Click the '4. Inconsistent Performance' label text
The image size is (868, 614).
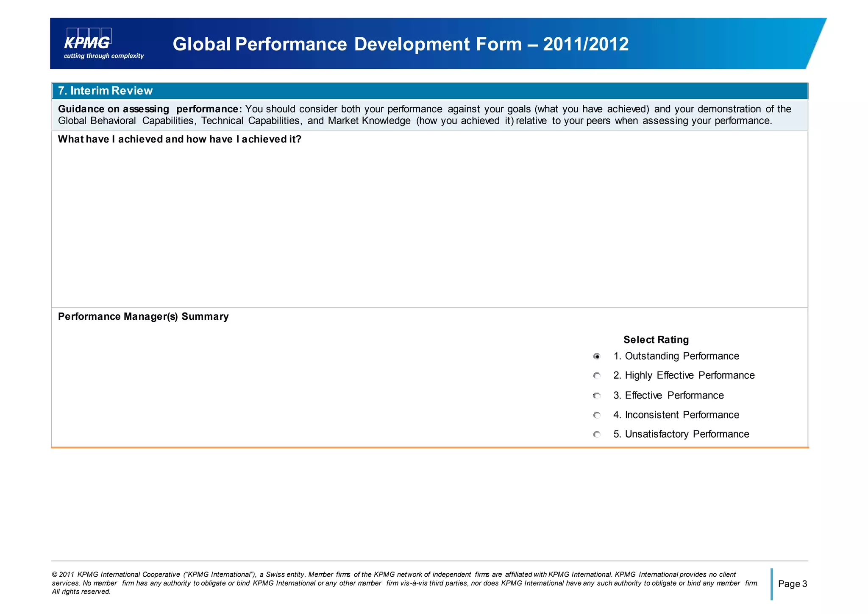click(676, 415)
